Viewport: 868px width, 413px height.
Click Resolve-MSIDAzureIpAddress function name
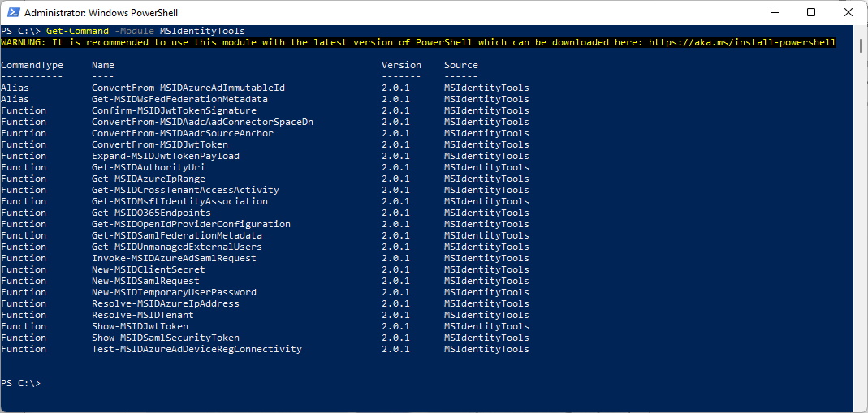tap(166, 303)
